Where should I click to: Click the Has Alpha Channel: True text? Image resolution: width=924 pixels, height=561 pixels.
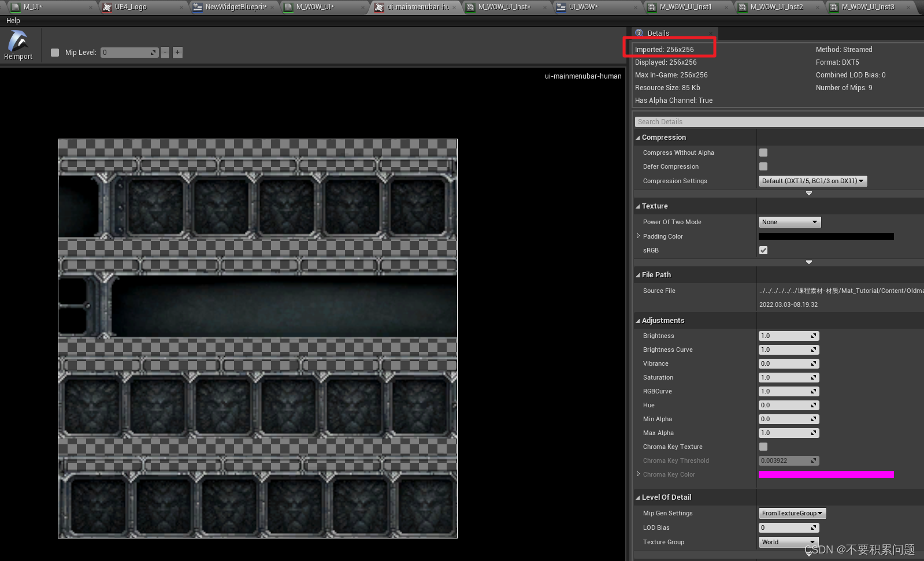pos(674,101)
